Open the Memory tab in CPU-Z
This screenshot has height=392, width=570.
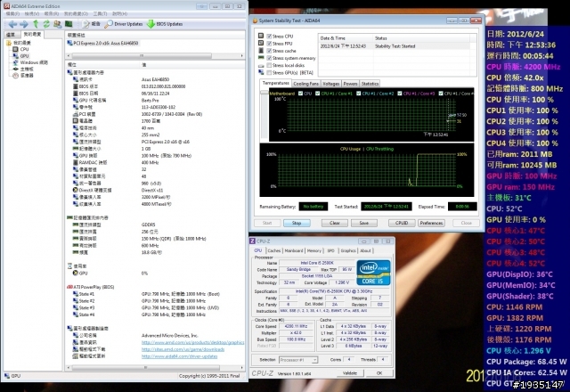click(x=314, y=251)
